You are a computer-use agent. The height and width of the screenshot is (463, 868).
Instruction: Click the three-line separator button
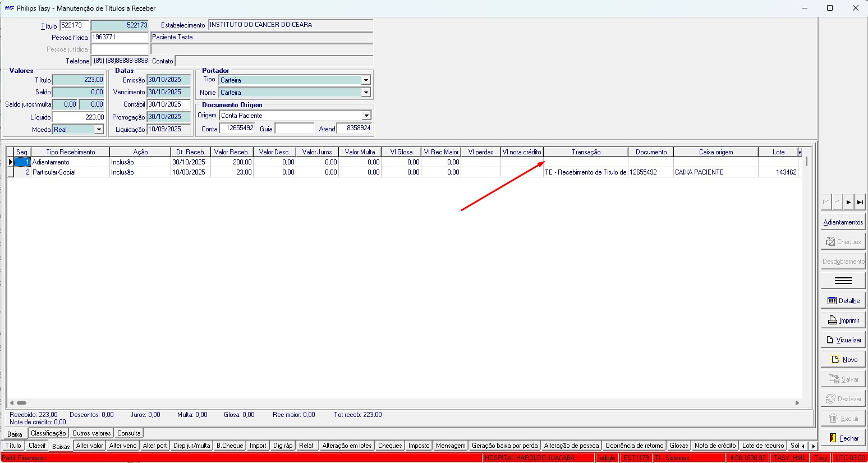pos(843,281)
